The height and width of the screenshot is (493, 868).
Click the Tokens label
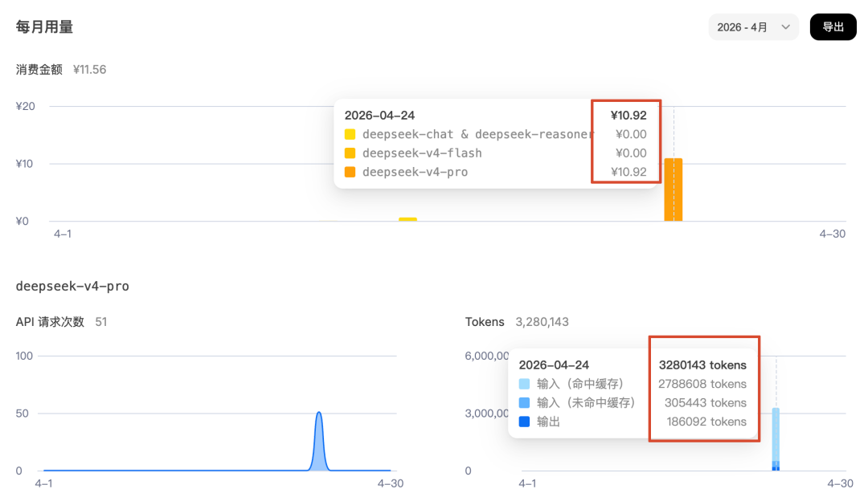485,322
